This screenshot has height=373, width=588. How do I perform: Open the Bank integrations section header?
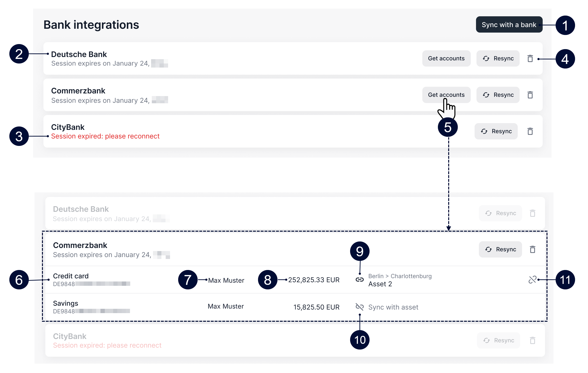tap(91, 25)
